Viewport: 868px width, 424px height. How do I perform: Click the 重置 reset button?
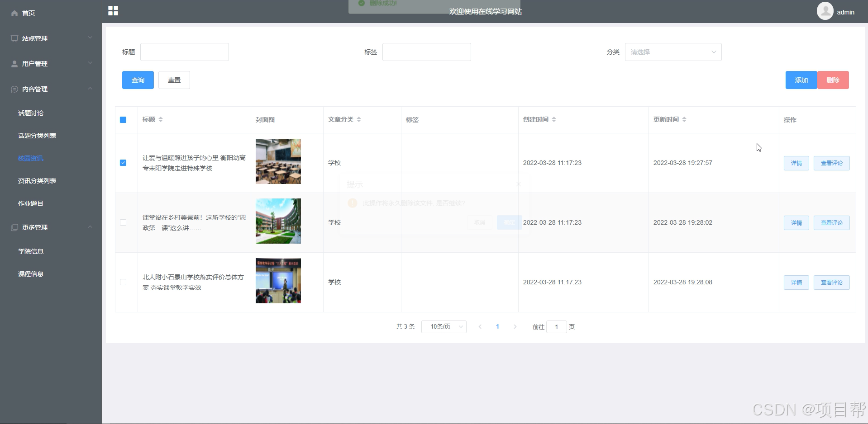[x=174, y=80]
